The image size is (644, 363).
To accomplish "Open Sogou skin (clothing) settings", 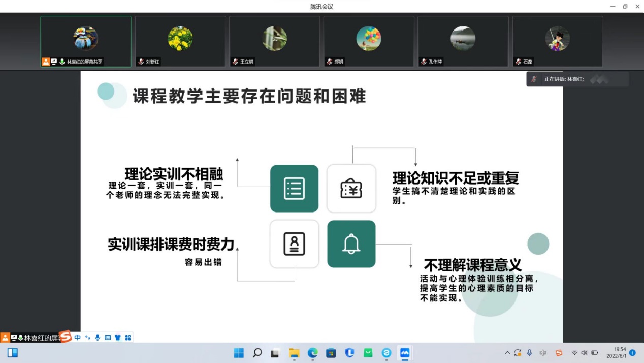I will [118, 337].
